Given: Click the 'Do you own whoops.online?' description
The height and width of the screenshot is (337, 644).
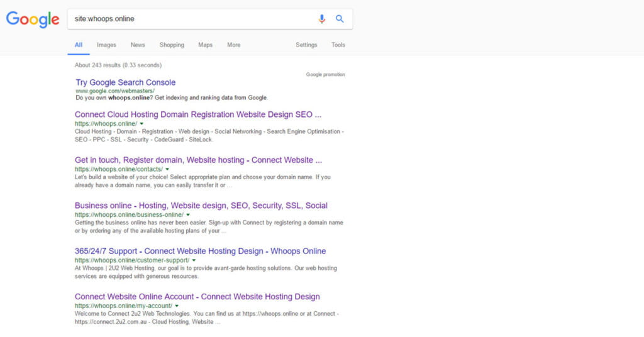Looking at the screenshot, I should tap(172, 97).
